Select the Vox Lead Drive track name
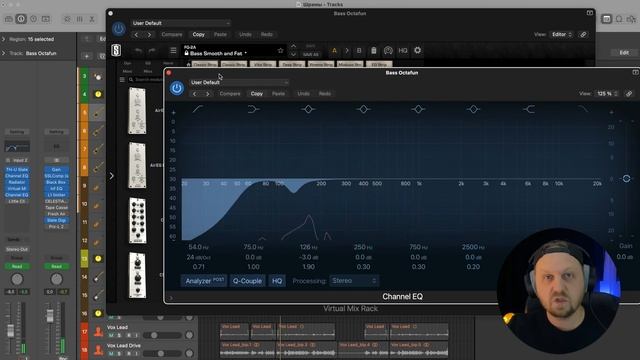Image resolution: width=640 pixels, height=360 pixels. 124,345
